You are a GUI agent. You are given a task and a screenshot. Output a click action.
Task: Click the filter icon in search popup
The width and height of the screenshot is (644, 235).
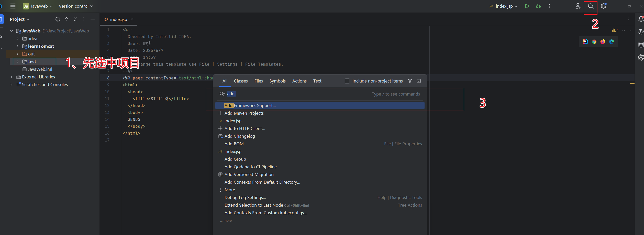pyautogui.click(x=410, y=81)
